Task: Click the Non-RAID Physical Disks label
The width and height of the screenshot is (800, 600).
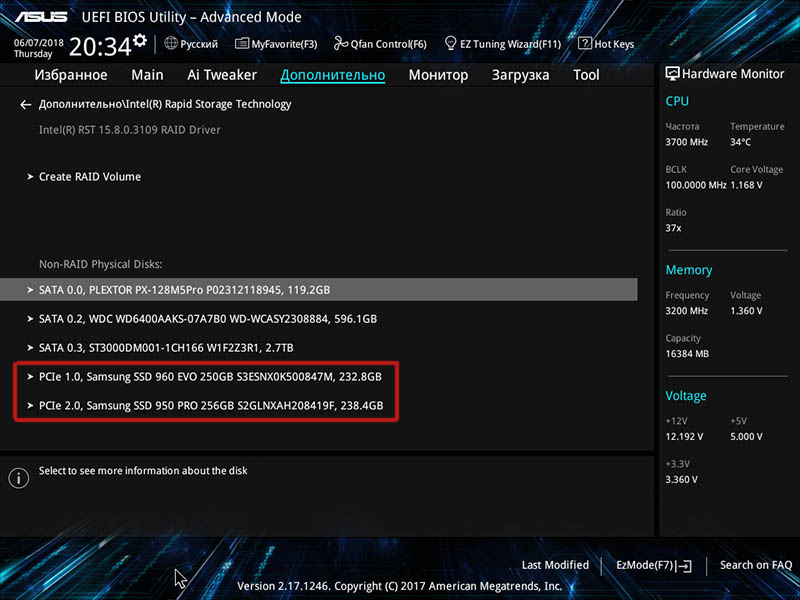Action: coord(101,264)
